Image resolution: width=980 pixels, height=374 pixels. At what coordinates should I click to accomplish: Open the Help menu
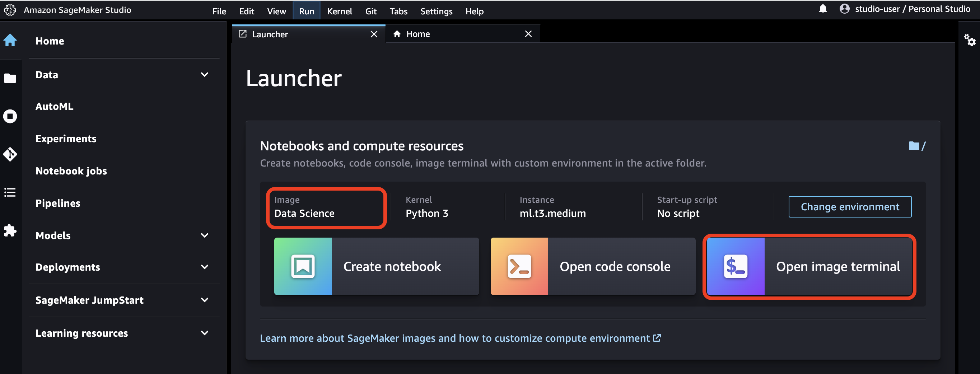475,11
